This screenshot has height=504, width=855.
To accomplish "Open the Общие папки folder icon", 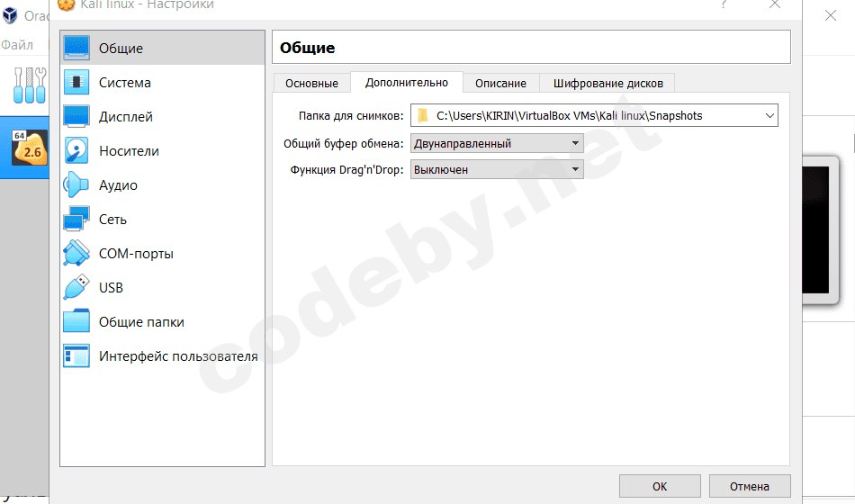I will (76, 321).
